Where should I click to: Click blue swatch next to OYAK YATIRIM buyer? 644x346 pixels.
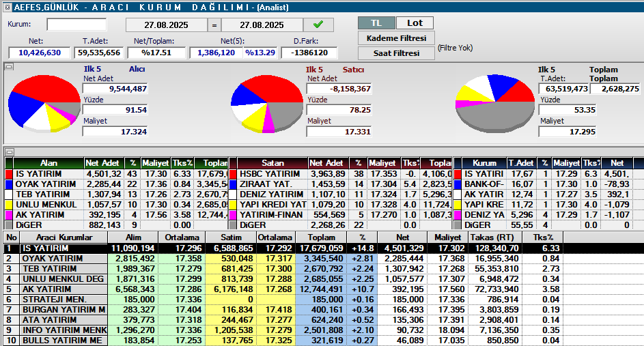click(8, 184)
